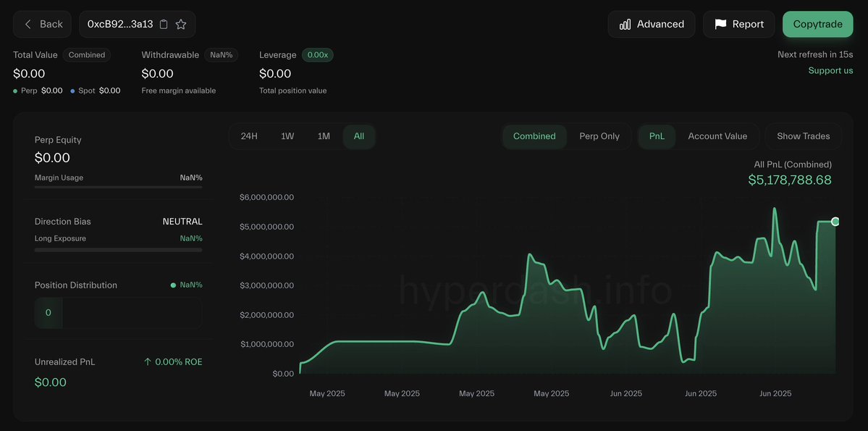The height and width of the screenshot is (431, 868).
Task: Copy wallet address with clipboard icon
Action: point(164,25)
